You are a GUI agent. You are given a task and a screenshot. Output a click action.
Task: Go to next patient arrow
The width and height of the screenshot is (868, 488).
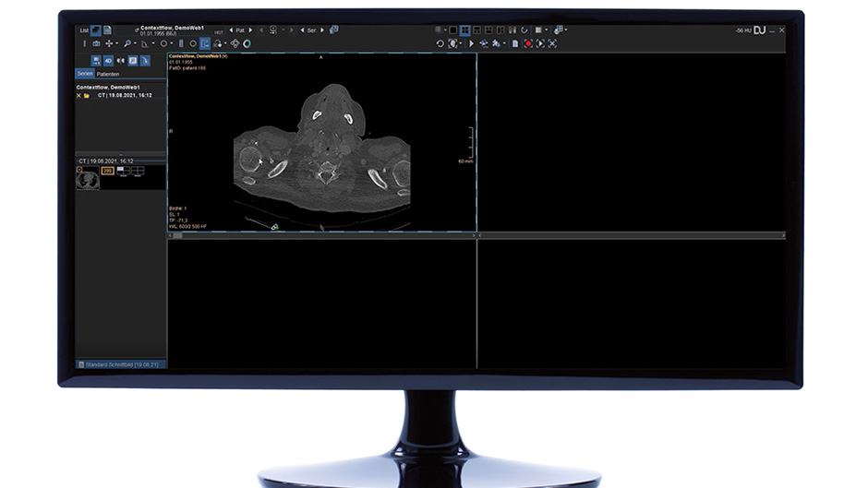251,30
